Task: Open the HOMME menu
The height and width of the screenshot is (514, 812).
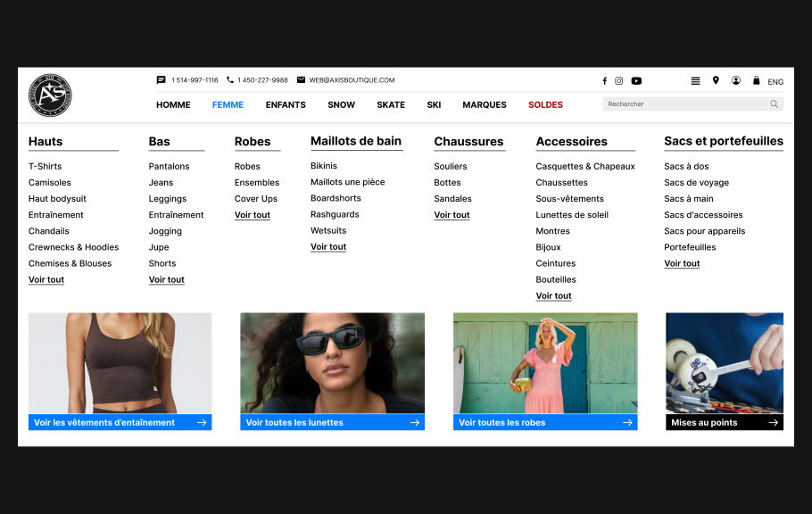Action: click(173, 104)
